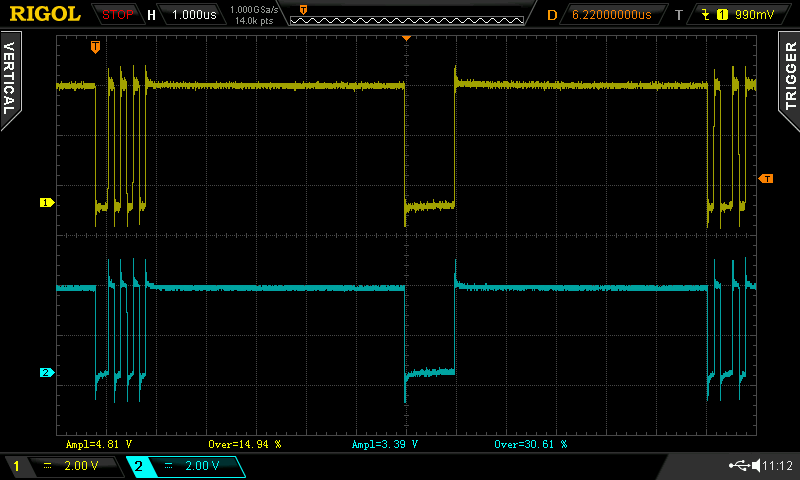Select the Ampl=4.81 V measurement
The width and height of the screenshot is (800, 480).
99,443
